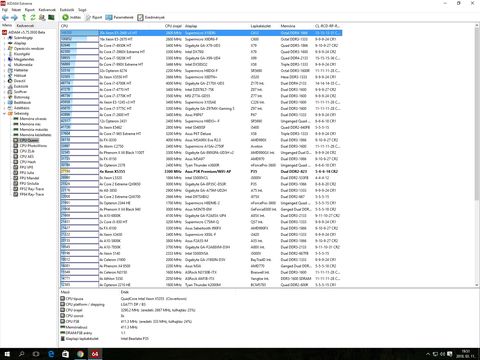Expand the Megjelenítés tree node
This screenshot has height=360, width=480.
(x=5, y=59)
